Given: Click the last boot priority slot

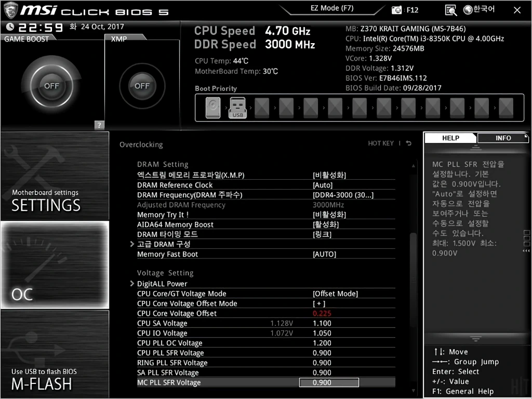Looking at the screenshot, I should point(506,108).
